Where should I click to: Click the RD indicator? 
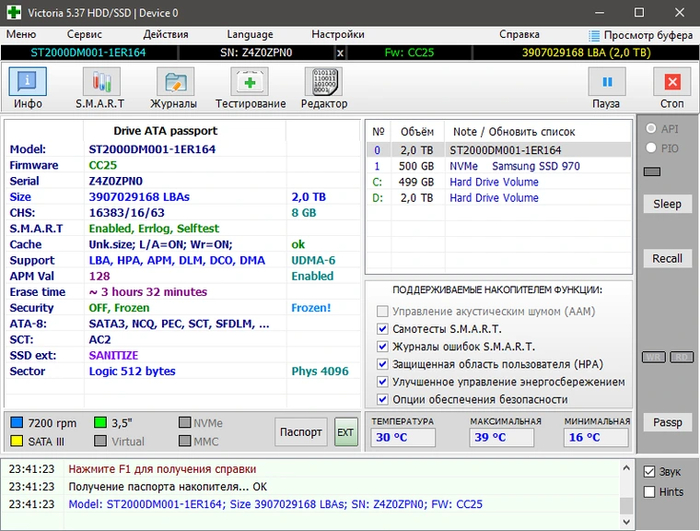coord(681,357)
